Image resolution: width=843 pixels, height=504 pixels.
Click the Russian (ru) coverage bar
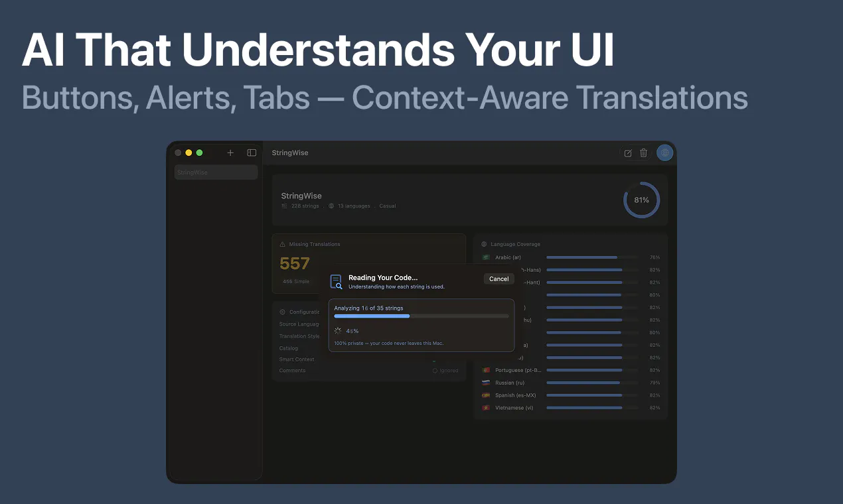click(x=591, y=383)
